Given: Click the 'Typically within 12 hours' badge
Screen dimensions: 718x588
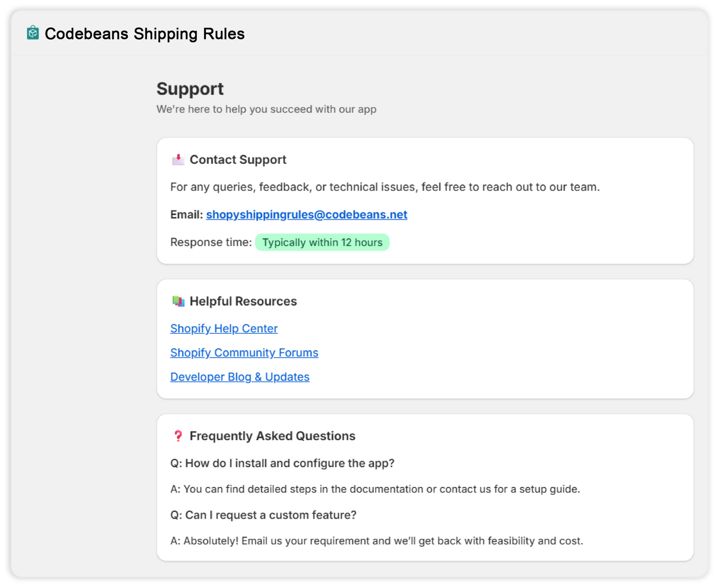Looking at the screenshot, I should click(x=323, y=242).
